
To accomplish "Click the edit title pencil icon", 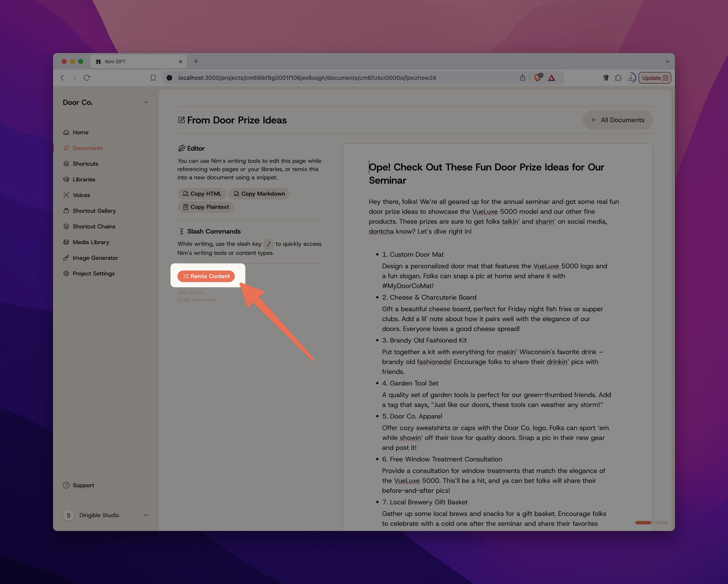I will coord(181,120).
